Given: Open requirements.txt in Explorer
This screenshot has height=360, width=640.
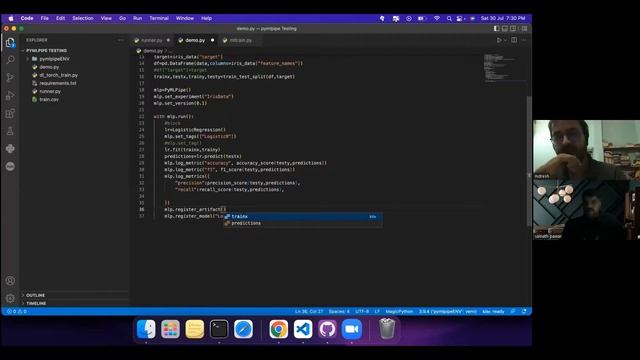Looking at the screenshot, I should point(58,83).
